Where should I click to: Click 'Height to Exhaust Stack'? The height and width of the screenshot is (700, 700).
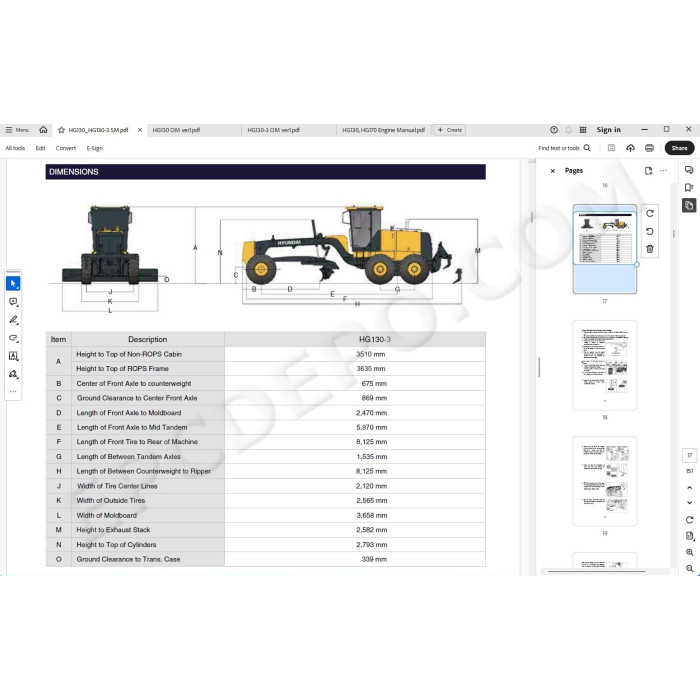[x=113, y=530]
